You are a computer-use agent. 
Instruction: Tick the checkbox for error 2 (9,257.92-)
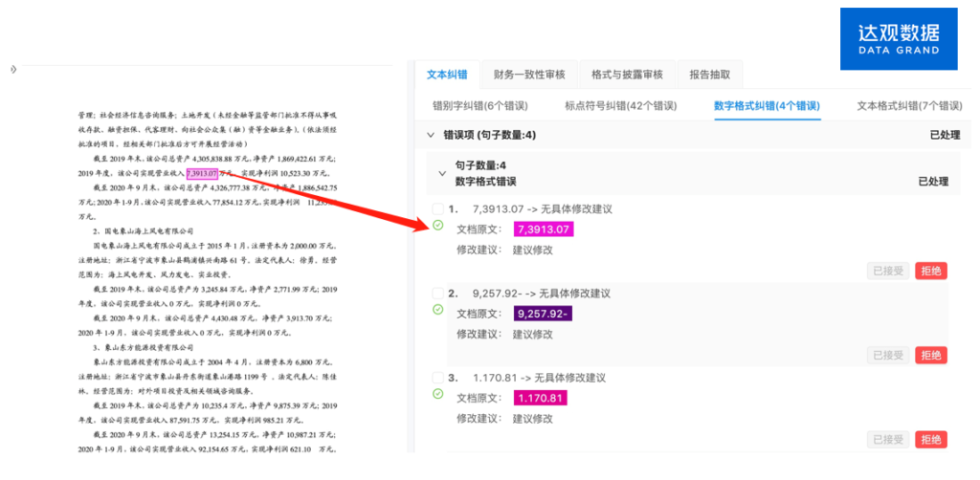pos(437,294)
